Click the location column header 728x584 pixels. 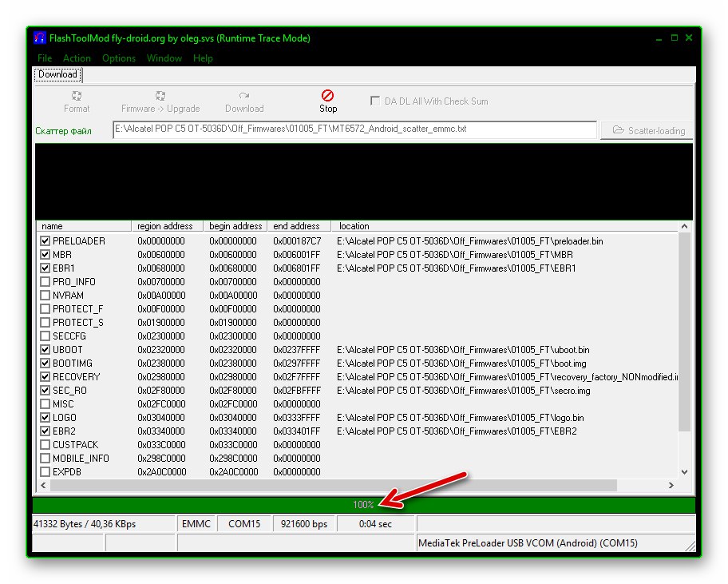pos(505,226)
